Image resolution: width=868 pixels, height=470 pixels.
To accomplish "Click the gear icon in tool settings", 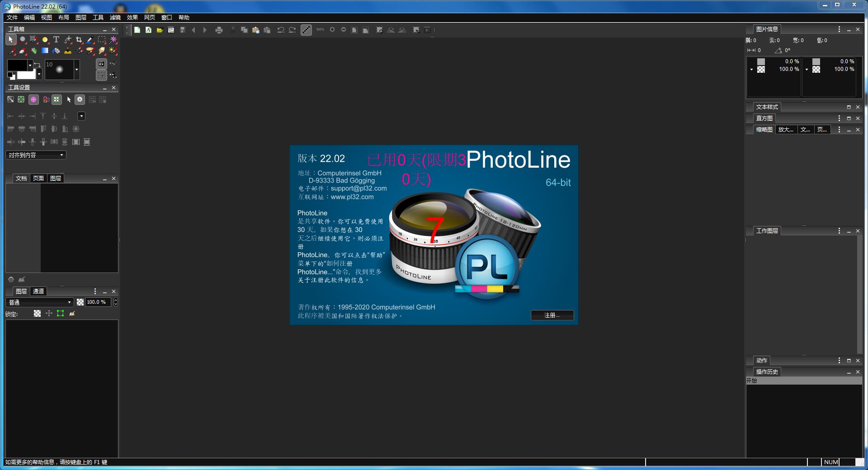I will click(80, 99).
